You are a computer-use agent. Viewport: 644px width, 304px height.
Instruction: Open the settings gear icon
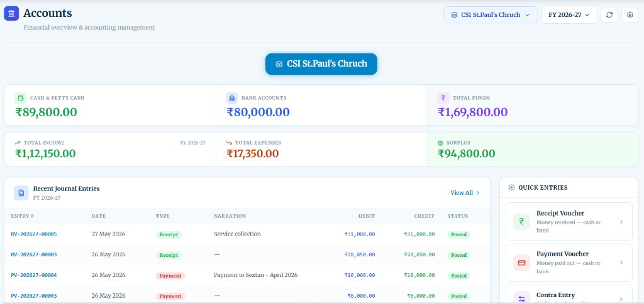tap(630, 15)
